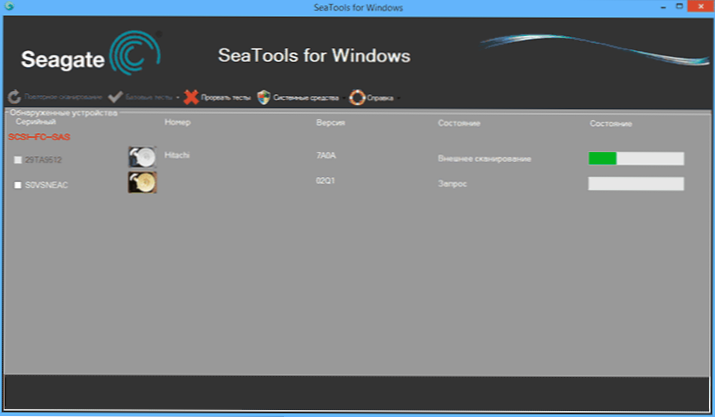Viewport: 715px width, 417px height.
Task: Click the green progress bar of the Hitachi drive
Action: tap(636, 158)
